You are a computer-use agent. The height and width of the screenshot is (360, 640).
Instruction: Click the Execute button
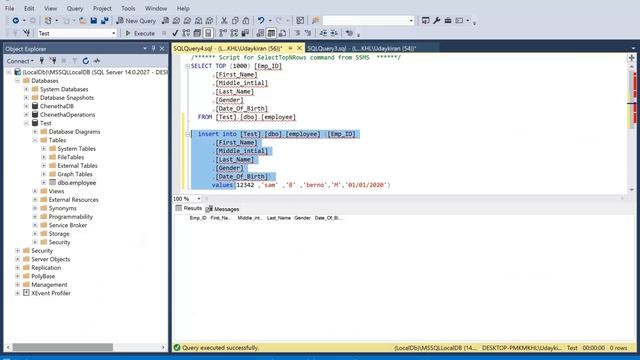(x=140, y=33)
